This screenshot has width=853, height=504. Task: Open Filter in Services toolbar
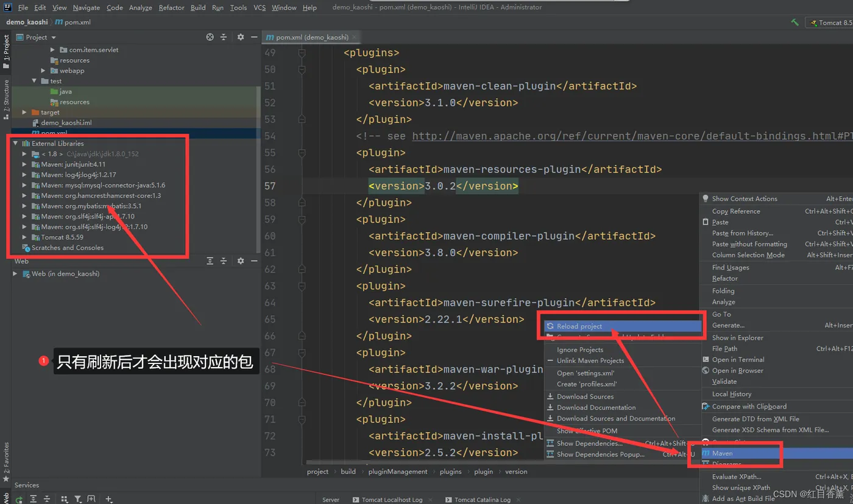coord(78,499)
